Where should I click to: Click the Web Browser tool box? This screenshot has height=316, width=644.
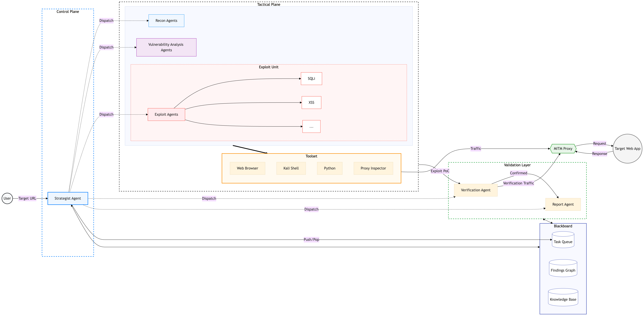tap(247, 168)
